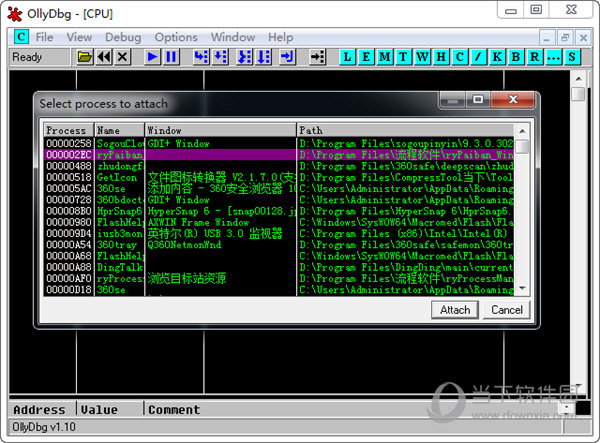This screenshot has width=600, height=443.
Task: Sort by the Path column header
Action: [x=406, y=130]
